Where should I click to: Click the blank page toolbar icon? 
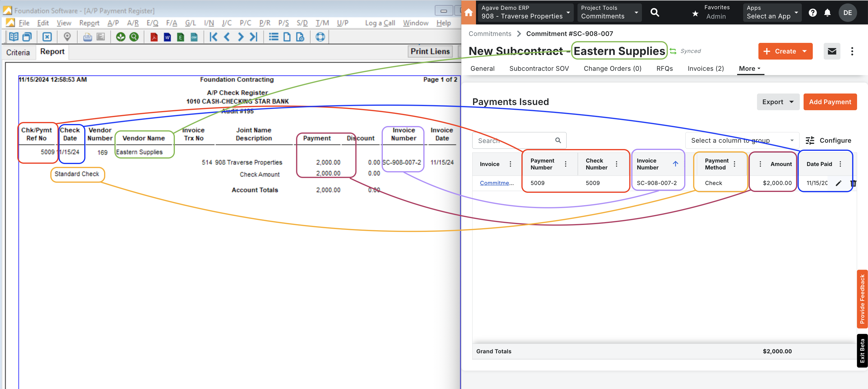[x=287, y=37]
